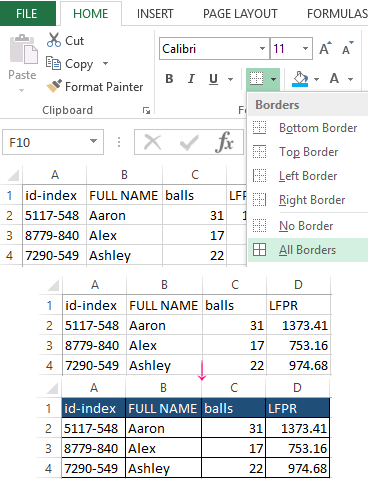368x479 pixels.
Task: Open the PAGE LAYOUT tab
Action: [240, 14]
